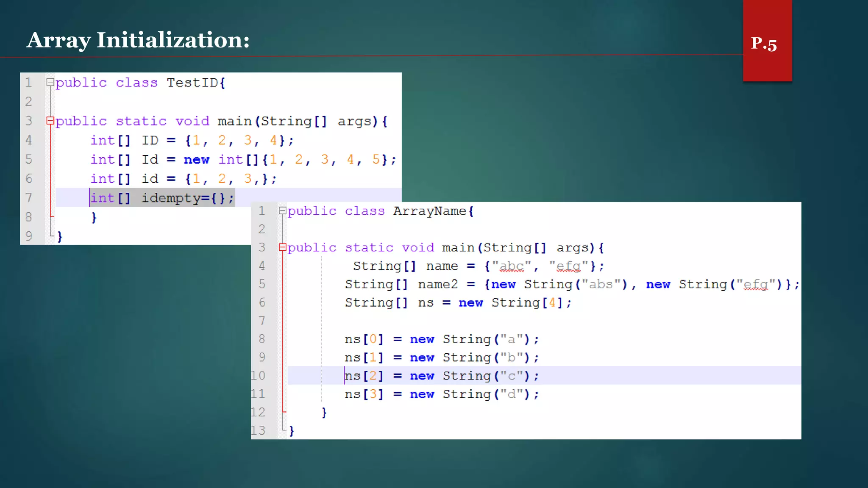Click the ArrayName 'public static void main' line

[x=446, y=247]
